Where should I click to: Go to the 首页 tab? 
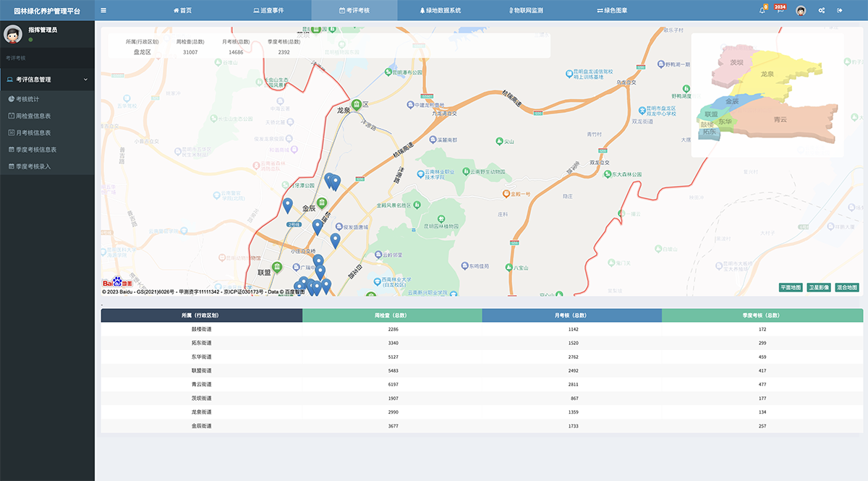pyautogui.click(x=183, y=10)
